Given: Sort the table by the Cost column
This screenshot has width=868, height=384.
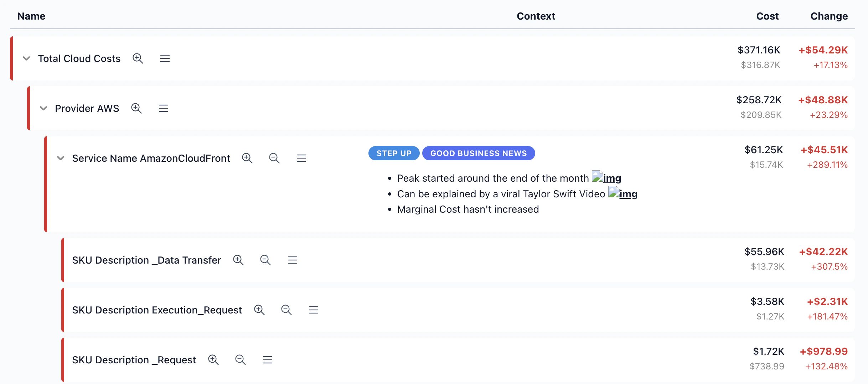Looking at the screenshot, I should tap(767, 16).
